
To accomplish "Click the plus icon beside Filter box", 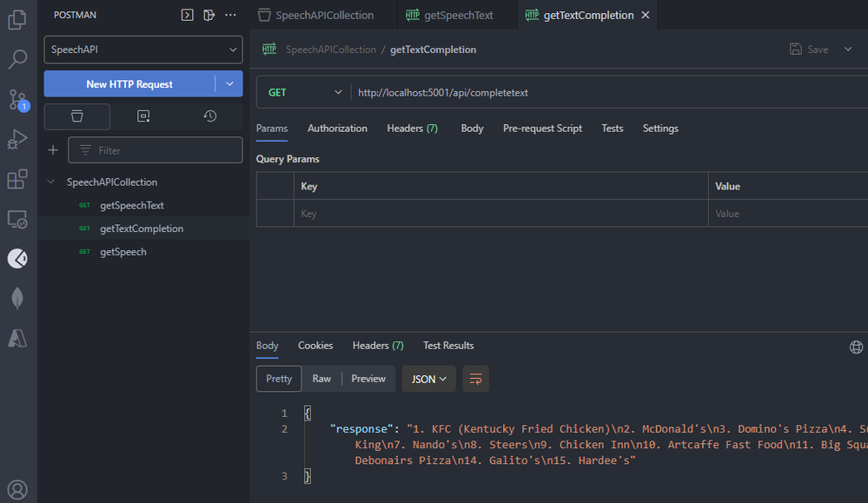I will [x=53, y=150].
